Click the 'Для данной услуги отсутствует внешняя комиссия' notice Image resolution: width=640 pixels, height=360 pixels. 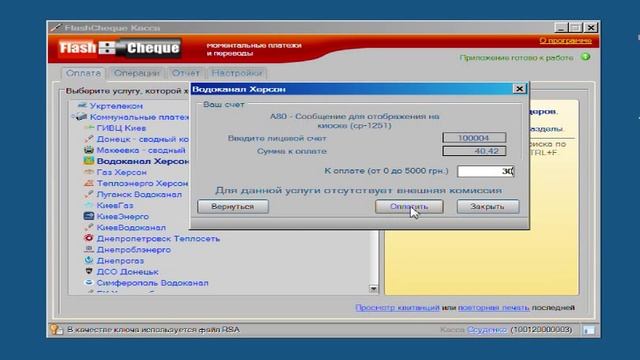click(358, 190)
